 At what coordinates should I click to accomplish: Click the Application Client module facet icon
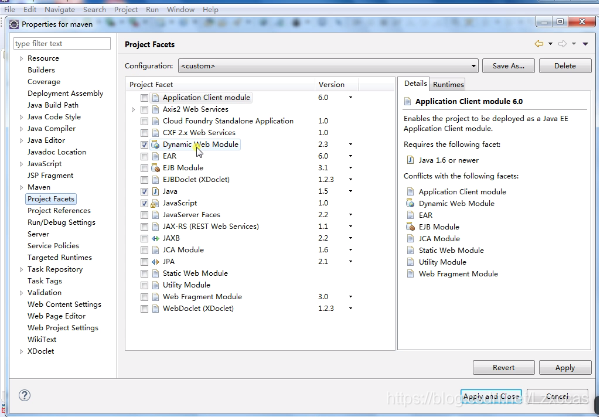pos(155,98)
